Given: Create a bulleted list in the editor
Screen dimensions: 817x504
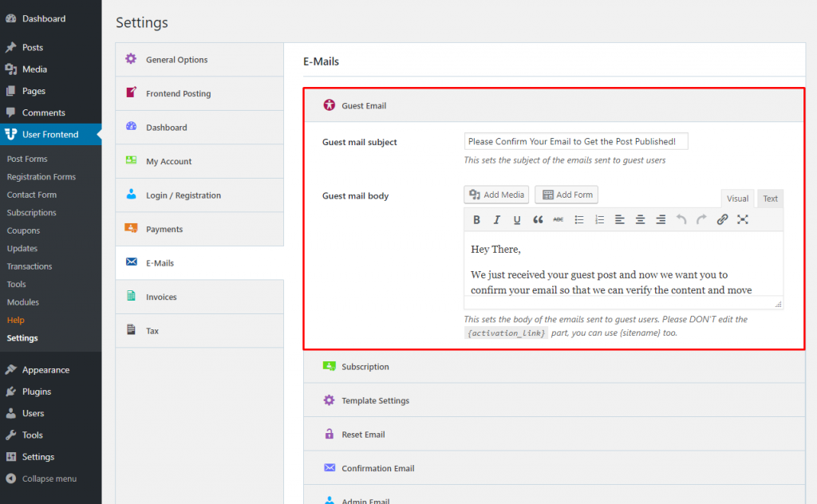Looking at the screenshot, I should point(580,219).
